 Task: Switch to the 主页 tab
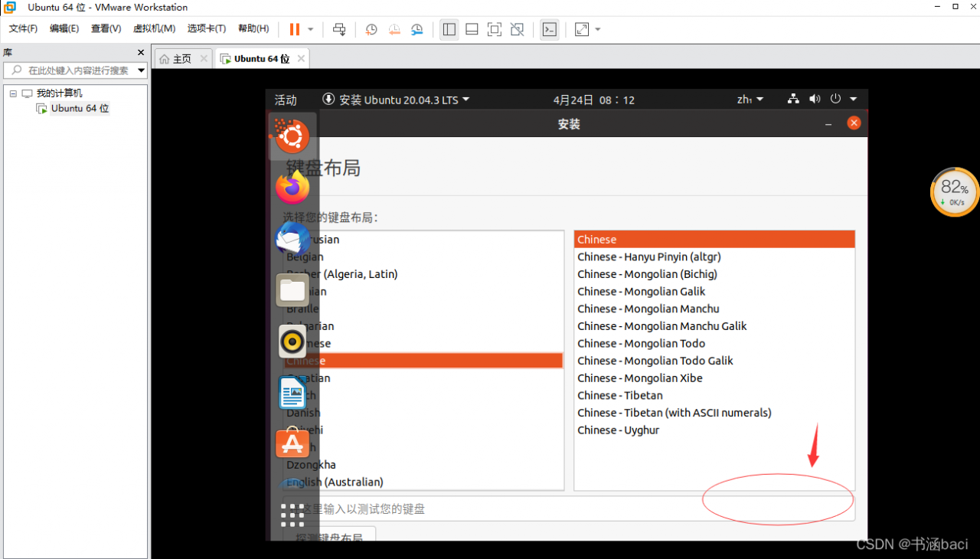[182, 59]
